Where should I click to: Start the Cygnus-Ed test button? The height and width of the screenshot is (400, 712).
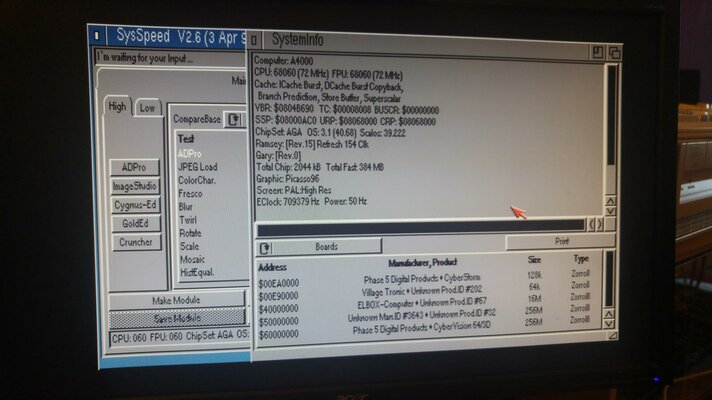[x=136, y=205]
